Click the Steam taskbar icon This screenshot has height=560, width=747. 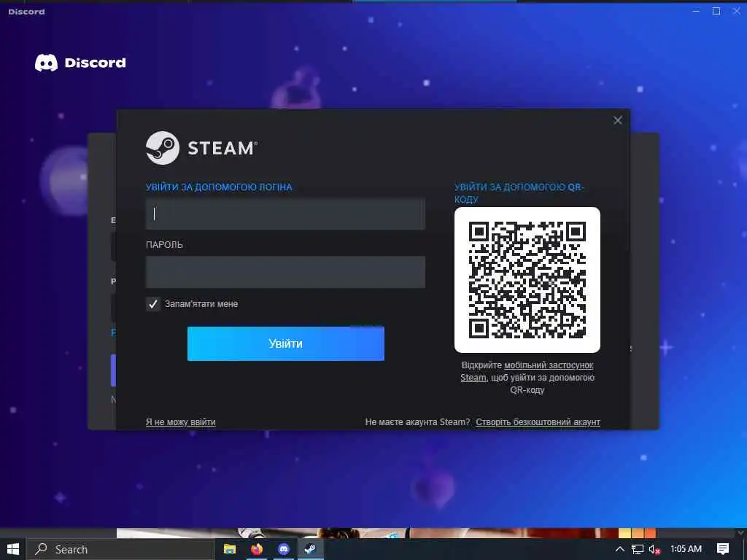pos(311,549)
